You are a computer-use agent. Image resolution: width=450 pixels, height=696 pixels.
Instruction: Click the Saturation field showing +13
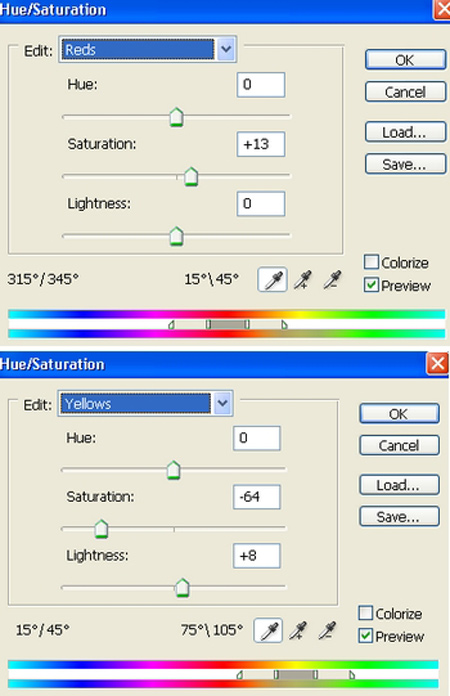[261, 144]
